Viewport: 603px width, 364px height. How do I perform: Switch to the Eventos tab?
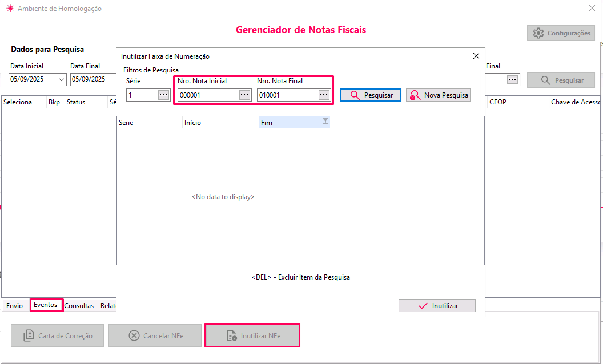click(x=46, y=305)
